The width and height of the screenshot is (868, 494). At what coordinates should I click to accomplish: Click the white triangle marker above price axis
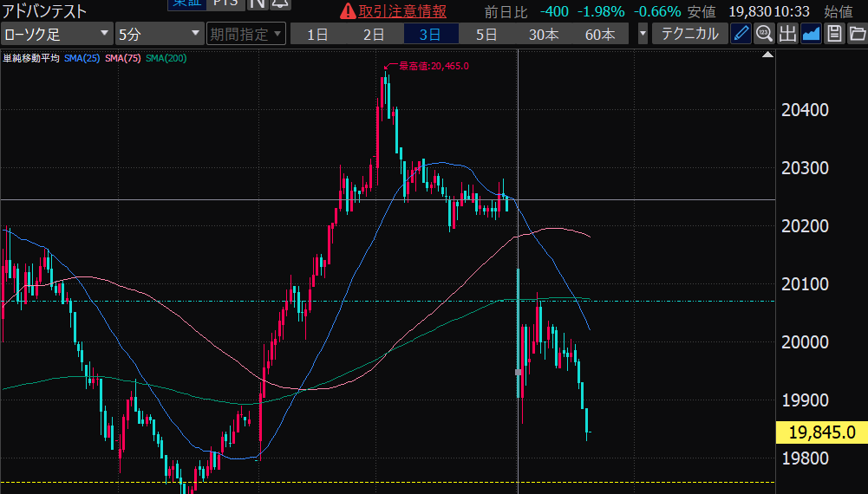point(767,55)
